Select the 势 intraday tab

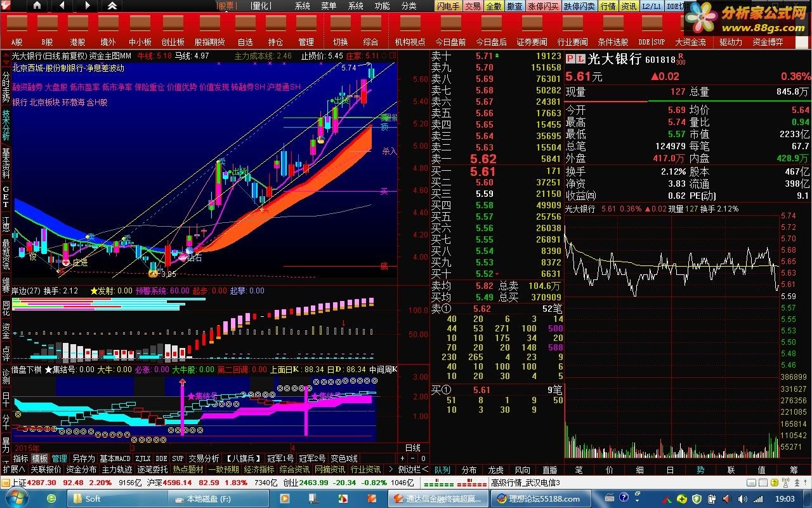tap(700, 470)
